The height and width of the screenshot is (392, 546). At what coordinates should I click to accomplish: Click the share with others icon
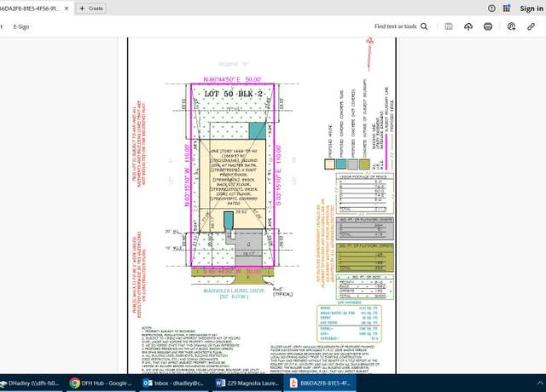point(511,26)
